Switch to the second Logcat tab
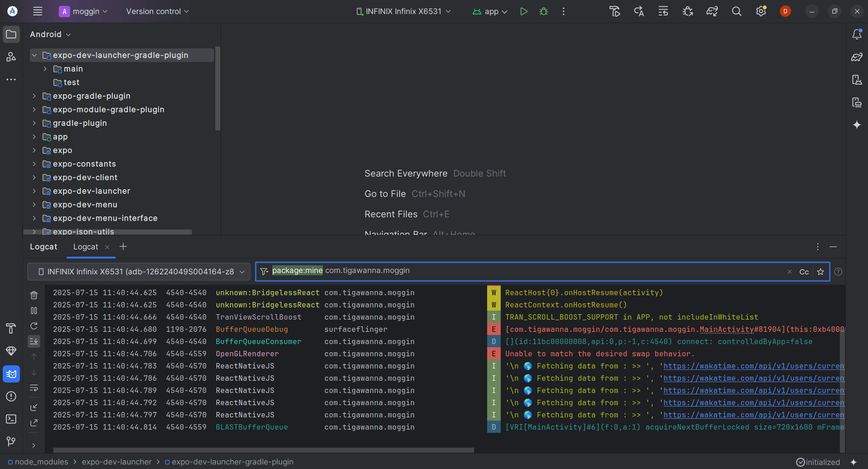Viewport: 868px width, 469px height. [85, 247]
